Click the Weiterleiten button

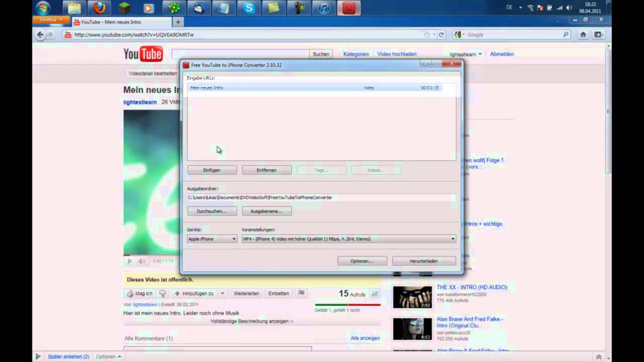pyautogui.click(x=247, y=293)
